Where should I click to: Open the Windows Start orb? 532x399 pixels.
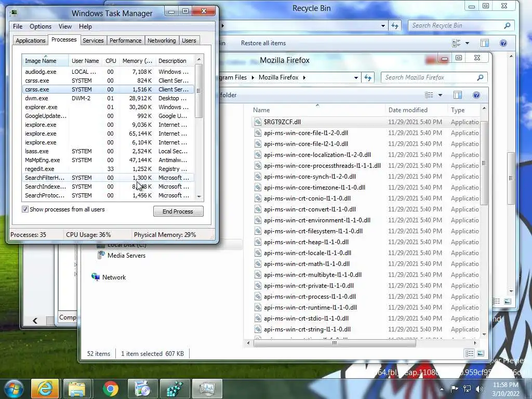pyautogui.click(x=14, y=389)
